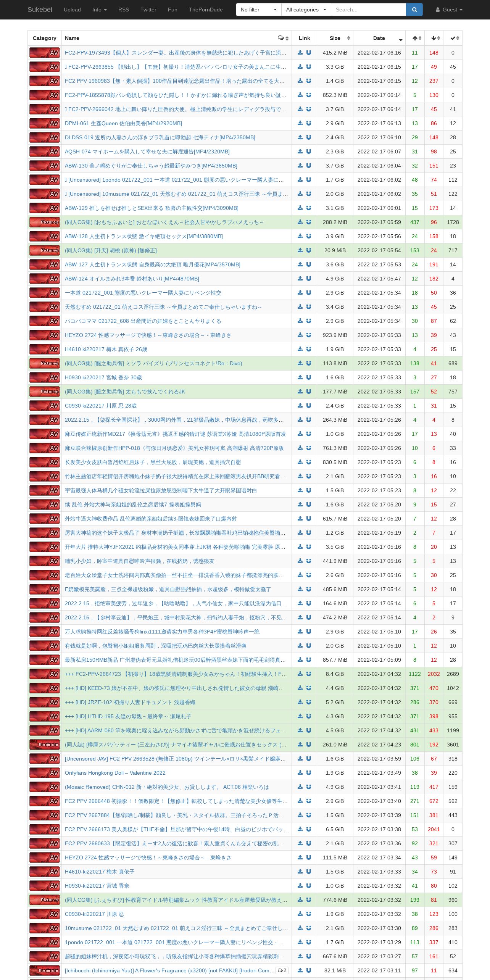The width and height of the screenshot is (490, 980).
Task: Download torrent for Ichibocchi Flower's Fragrance row
Action: [300, 970]
